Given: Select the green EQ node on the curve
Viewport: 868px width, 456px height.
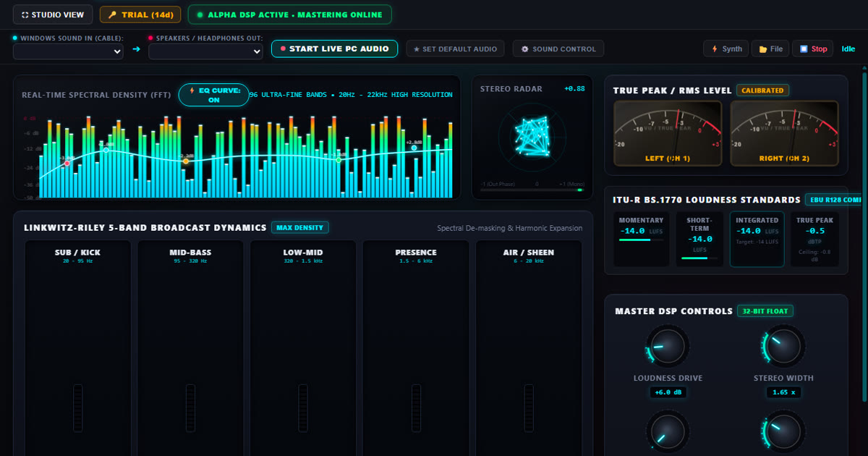Looking at the screenshot, I should tap(339, 160).
